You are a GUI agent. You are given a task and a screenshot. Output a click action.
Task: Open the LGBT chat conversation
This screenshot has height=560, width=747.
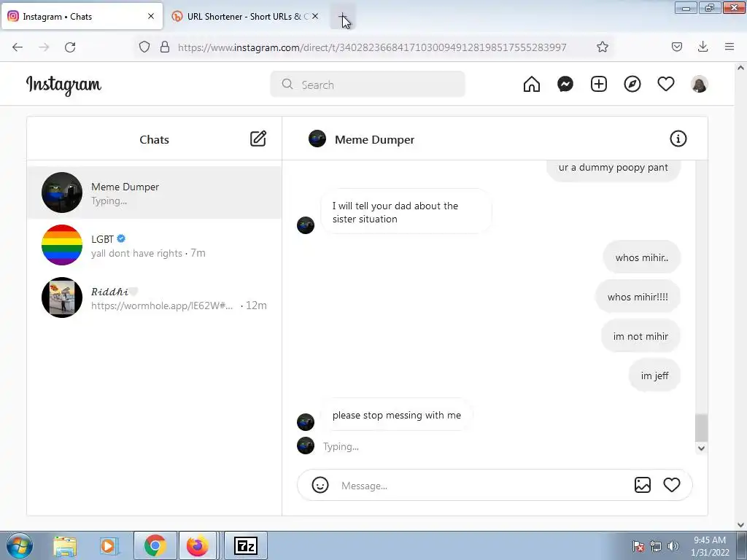[155, 245]
